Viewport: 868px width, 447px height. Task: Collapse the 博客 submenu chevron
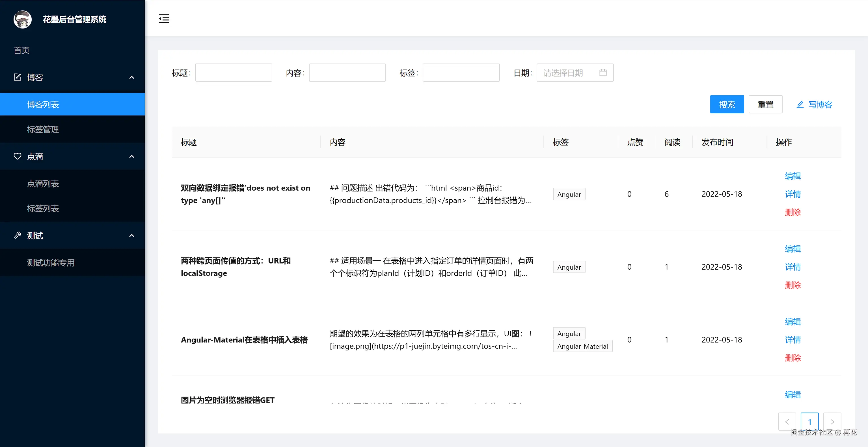[x=132, y=77]
